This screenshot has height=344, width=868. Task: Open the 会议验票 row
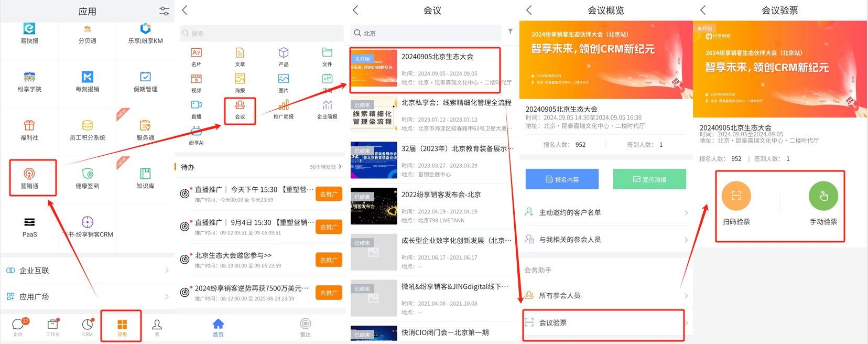pyautogui.click(x=606, y=322)
